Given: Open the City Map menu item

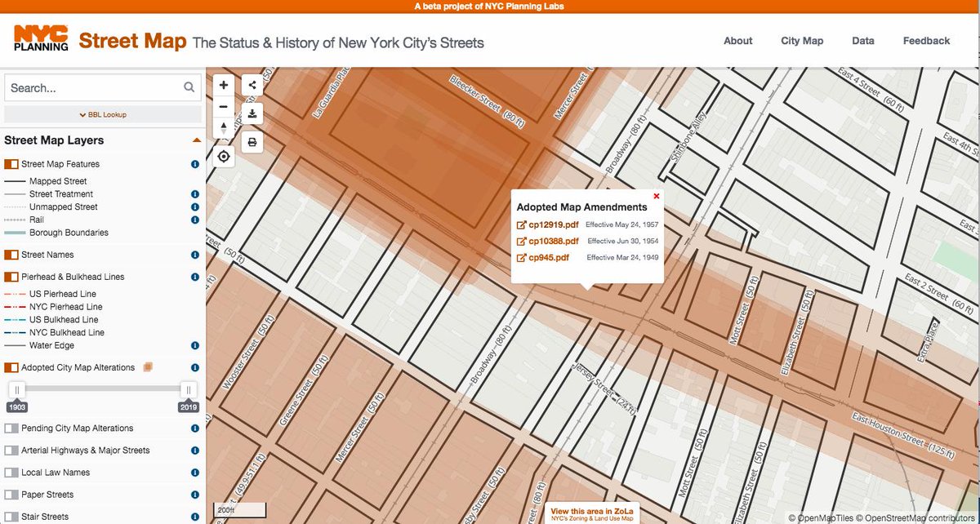Looking at the screenshot, I should (x=802, y=41).
